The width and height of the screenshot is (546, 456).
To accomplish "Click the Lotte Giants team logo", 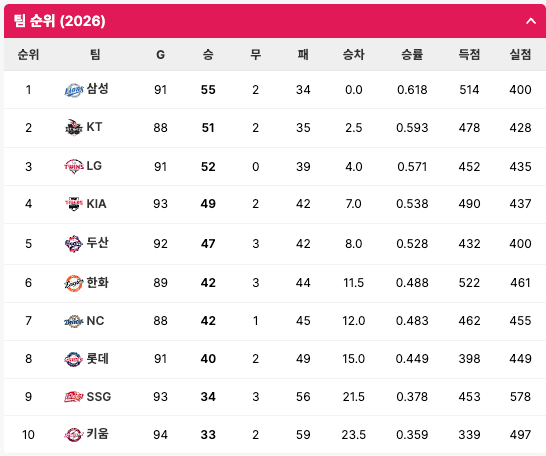I will (x=74, y=359).
